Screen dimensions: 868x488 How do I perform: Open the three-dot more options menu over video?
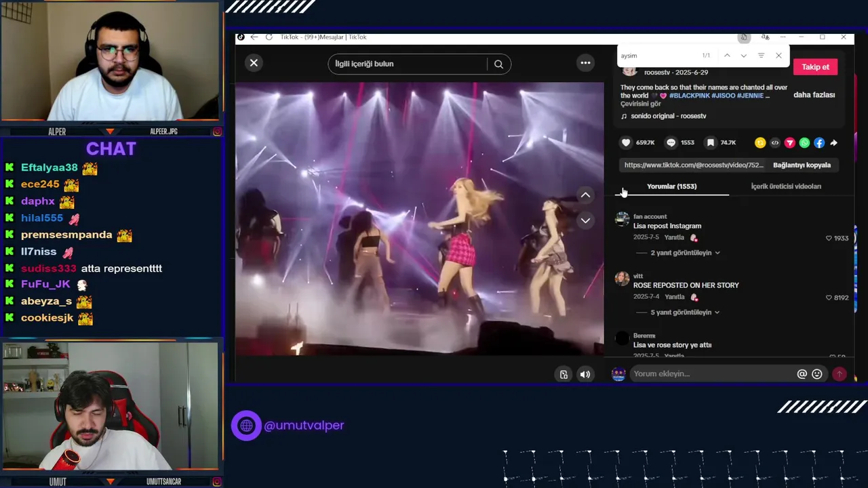[x=585, y=63]
